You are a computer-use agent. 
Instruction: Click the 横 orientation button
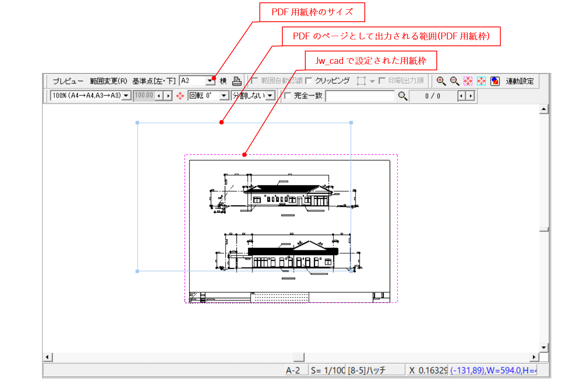224,81
